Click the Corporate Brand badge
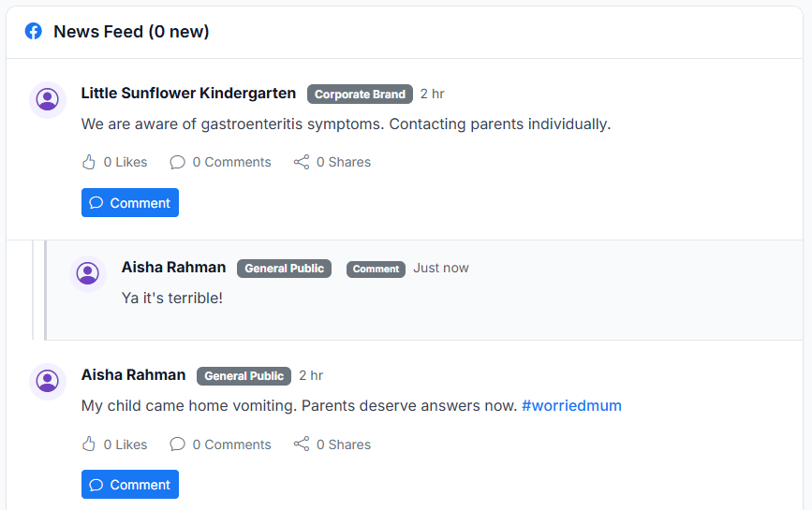Screen dimensions: 812x510 pos(360,95)
